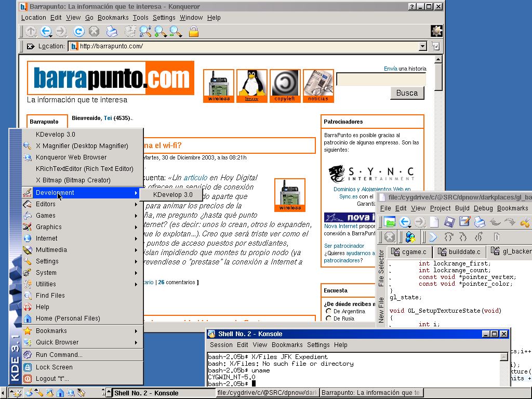Image resolution: width=532 pixels, height=399 pixels.
Task: Reload the Barrapunto page in Konqueror
Action: click(79, 31)
